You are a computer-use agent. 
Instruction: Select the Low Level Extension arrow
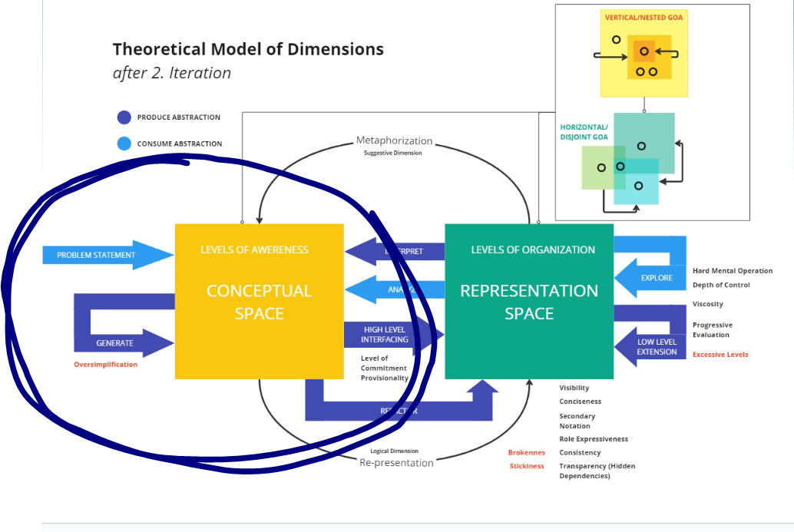click(651, 347)
